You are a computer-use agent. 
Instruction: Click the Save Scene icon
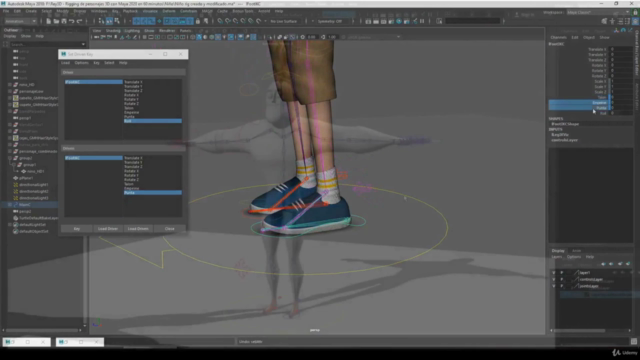(64, 21)
